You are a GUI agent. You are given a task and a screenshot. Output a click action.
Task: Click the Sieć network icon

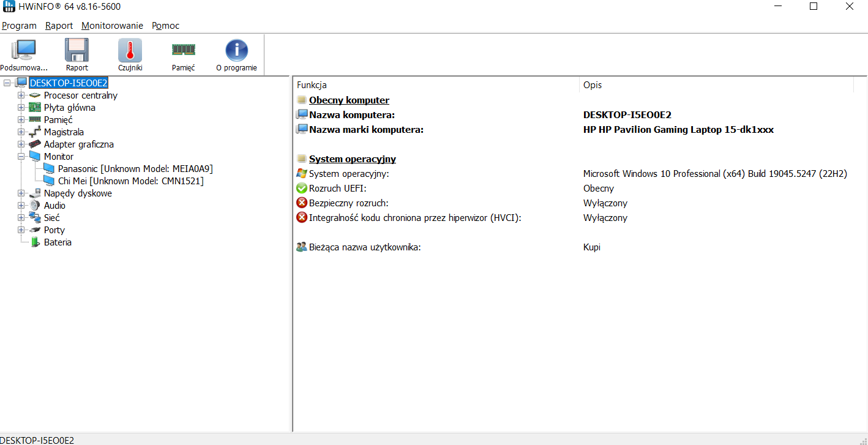(35, 218)
